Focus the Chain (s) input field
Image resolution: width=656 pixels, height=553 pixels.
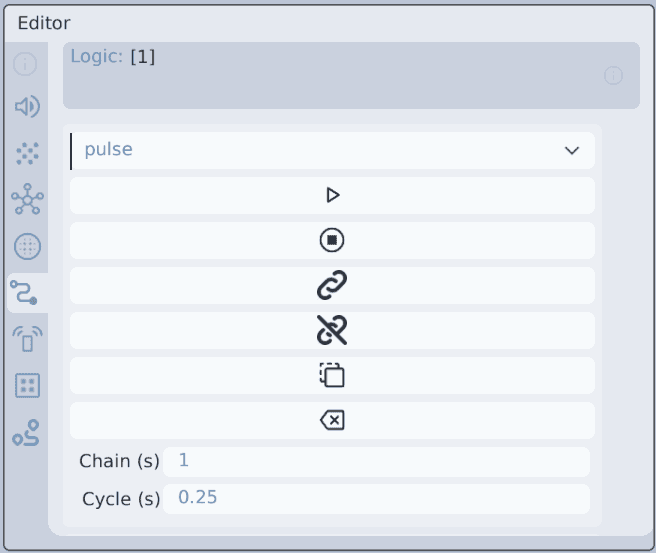376,461
